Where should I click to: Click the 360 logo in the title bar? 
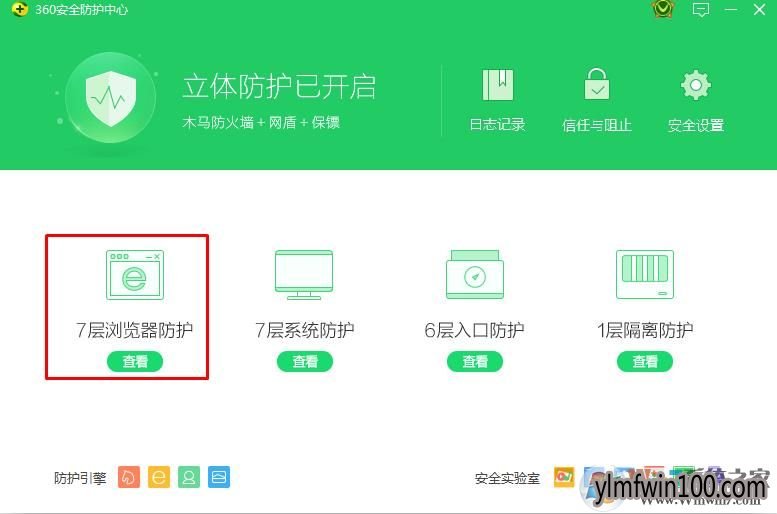tap(19, 9)
